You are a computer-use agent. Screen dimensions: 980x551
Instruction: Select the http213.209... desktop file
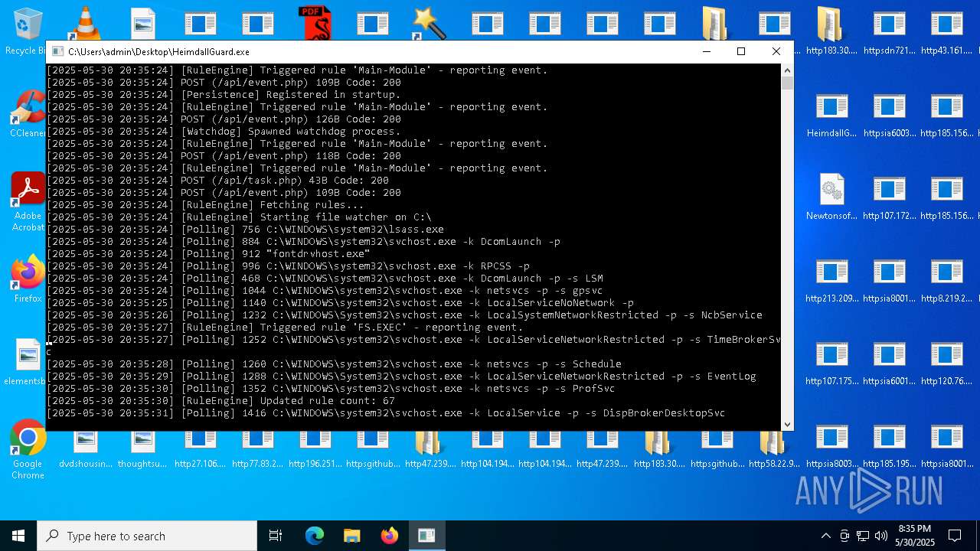pos(831,280)
